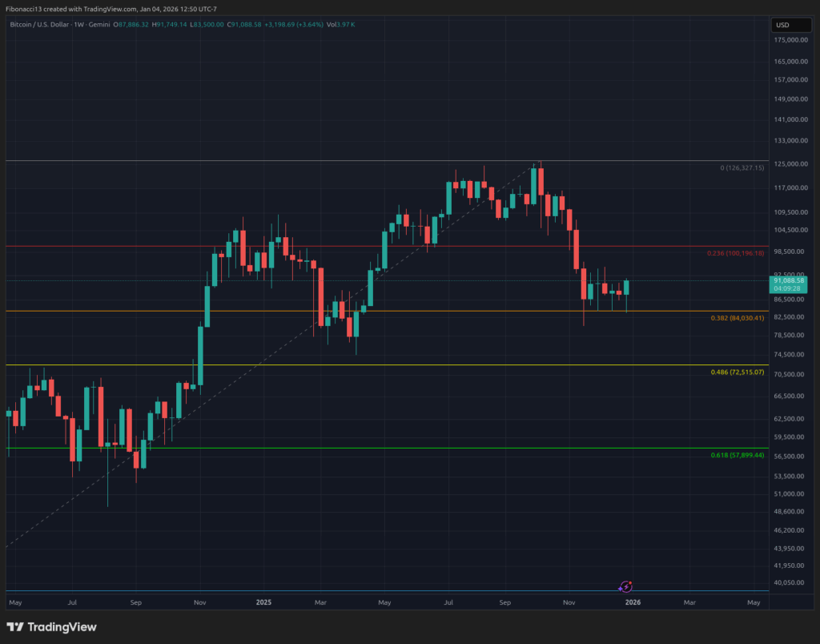
Task: Click the current price label 91,088.58
Action: (x=788, y=280)
